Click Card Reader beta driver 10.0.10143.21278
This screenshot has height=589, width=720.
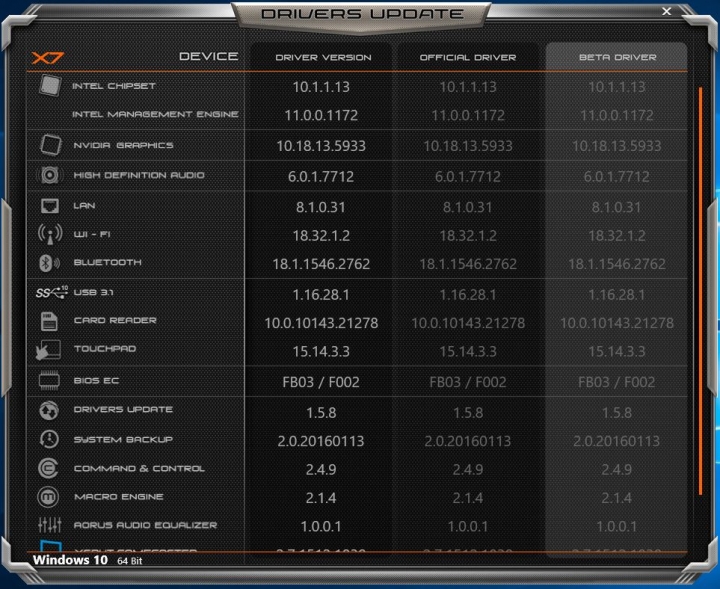pyautogui.click(x=617, y=323)
